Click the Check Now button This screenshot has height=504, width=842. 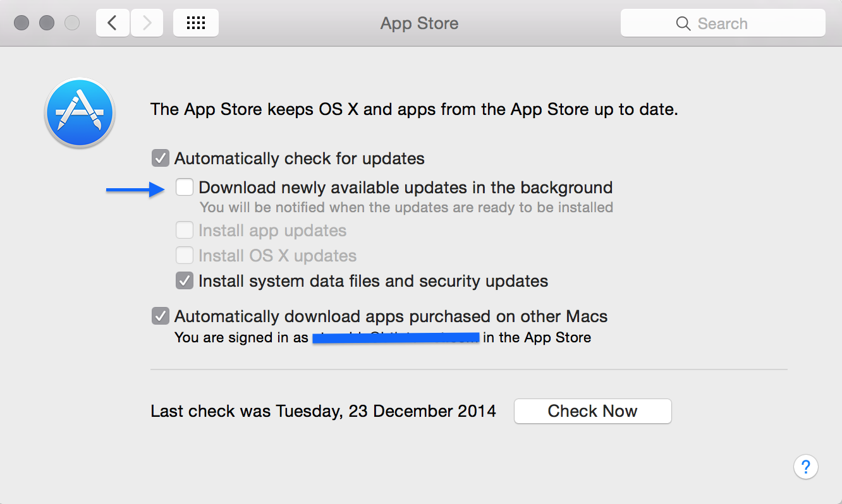click(593, 411)
